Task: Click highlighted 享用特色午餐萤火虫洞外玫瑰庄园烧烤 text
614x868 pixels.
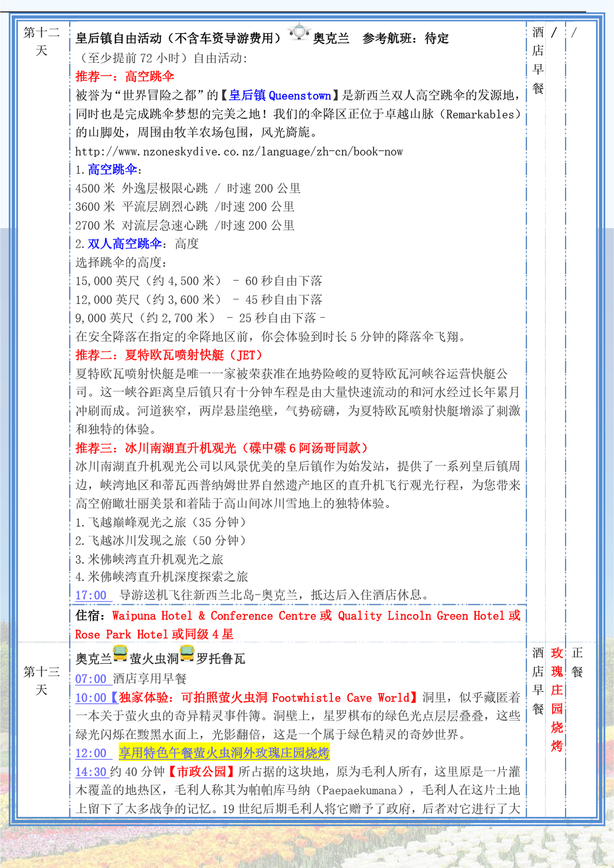Action: coord(224,753)
